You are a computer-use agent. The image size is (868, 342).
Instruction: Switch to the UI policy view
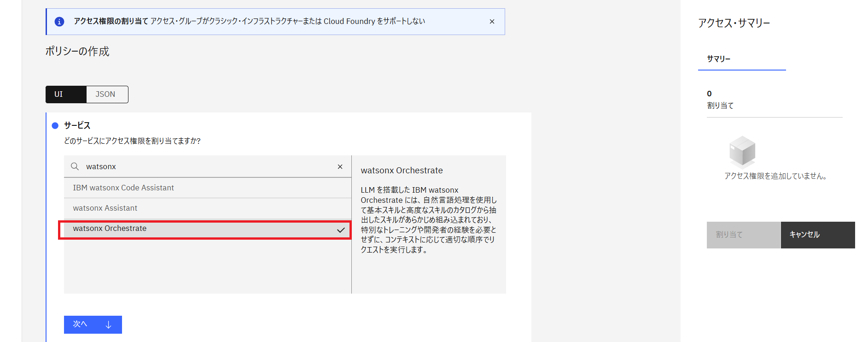pyautogui.click(x=66, y=94)
